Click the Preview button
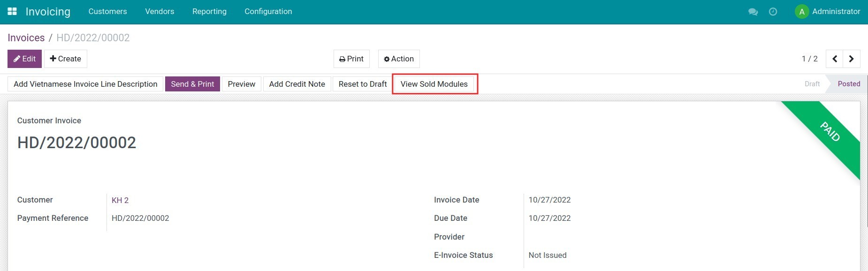 tap(242, 84)
